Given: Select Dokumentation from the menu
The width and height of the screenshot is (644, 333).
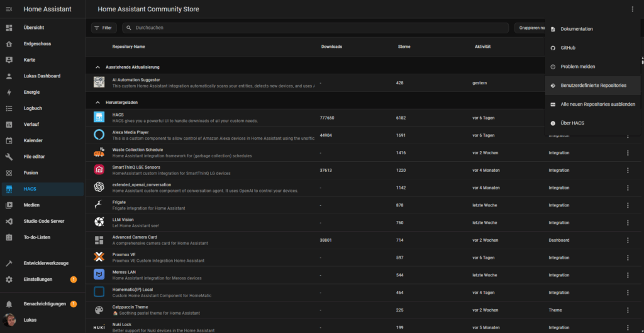Looking at the screenshot, I should 592,29.
